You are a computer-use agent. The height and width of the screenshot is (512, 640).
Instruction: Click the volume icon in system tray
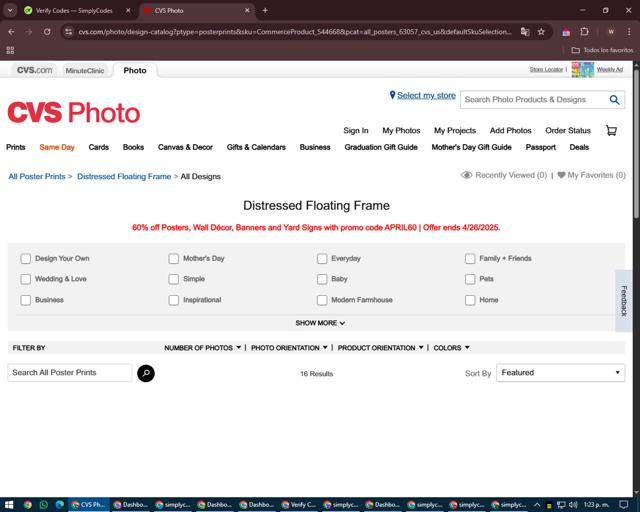pos(573,505)
